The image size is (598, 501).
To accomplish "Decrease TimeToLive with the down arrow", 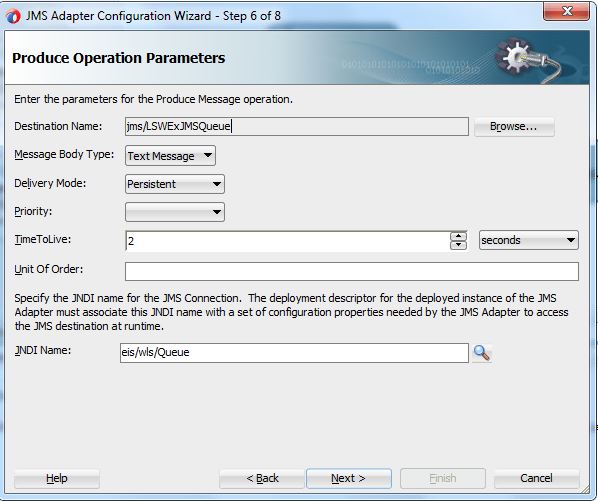I will click(x=458, y=245).
